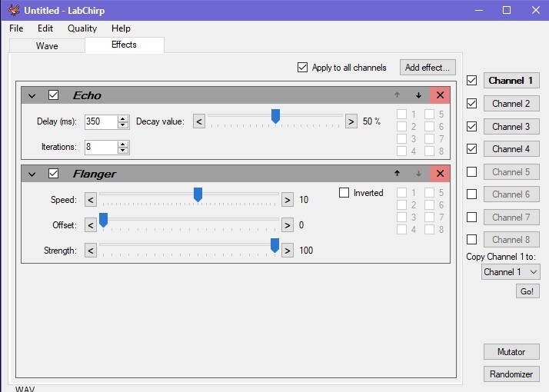Select the Effects tab
This screenshot has width=549, height=392.
tap(124, 45)
